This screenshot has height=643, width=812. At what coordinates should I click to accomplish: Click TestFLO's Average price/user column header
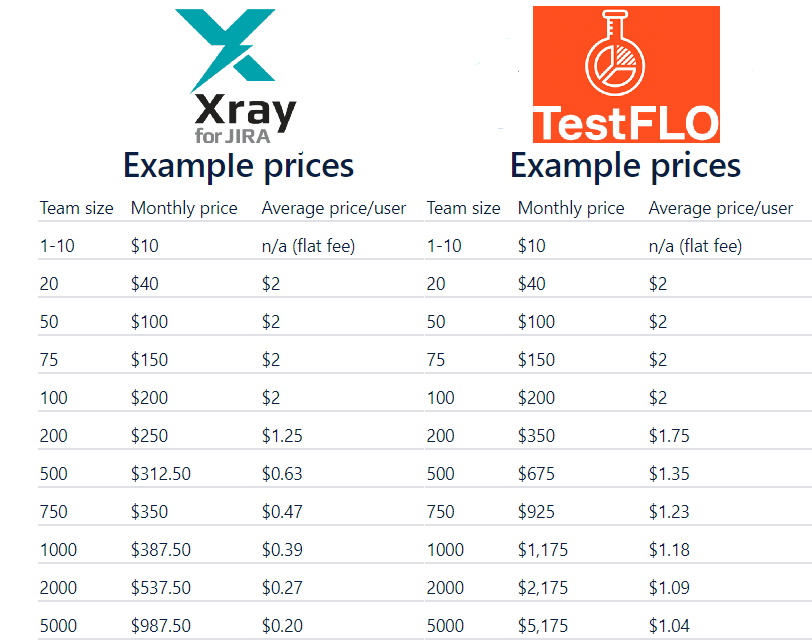point(720,208)
